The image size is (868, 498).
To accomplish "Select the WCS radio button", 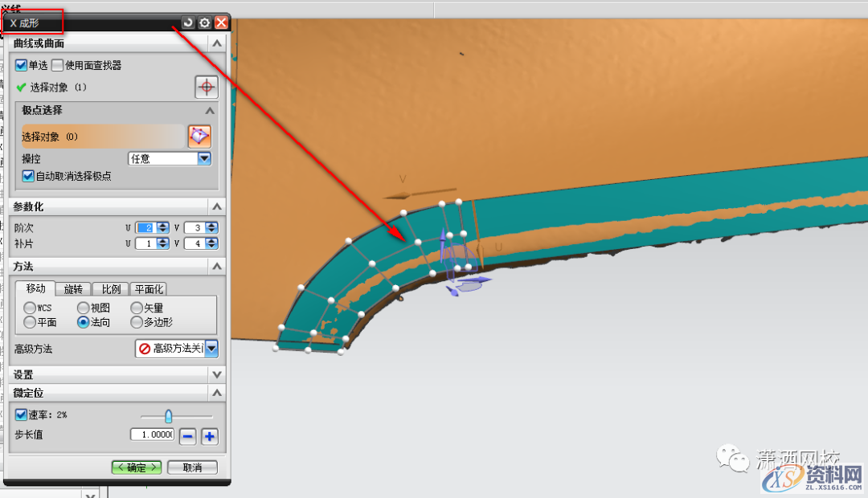I will 30,308.
